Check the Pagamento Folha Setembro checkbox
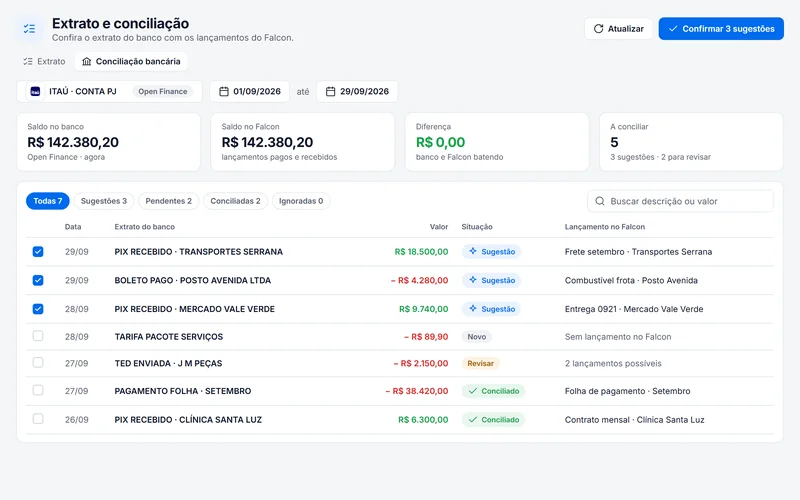 pyautogui.click(x=38, y=390)
